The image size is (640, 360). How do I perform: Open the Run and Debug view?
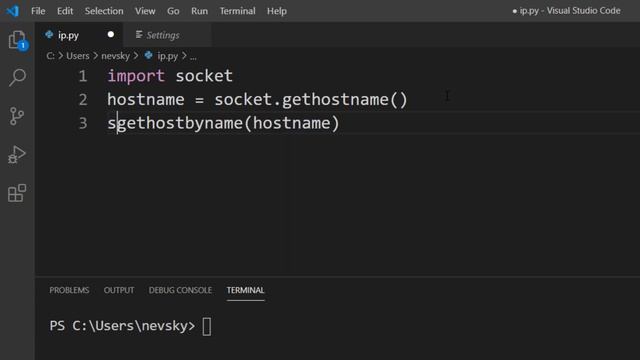[x=17, y=154]
